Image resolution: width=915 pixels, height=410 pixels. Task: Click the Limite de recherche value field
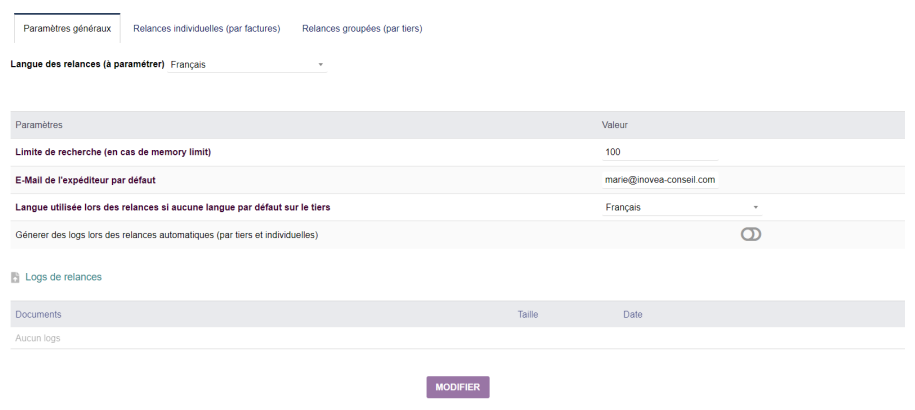[x=659, y=152]
